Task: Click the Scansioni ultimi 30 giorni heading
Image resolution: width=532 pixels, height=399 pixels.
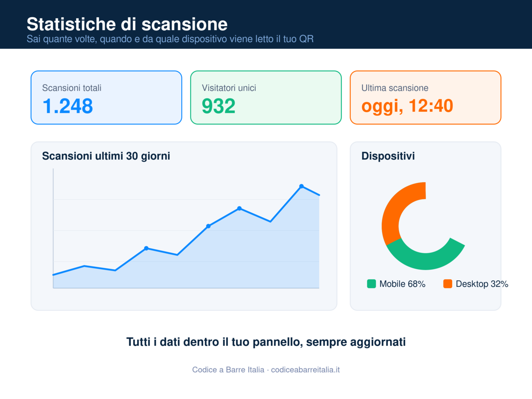Action: [x=106, y=156]
